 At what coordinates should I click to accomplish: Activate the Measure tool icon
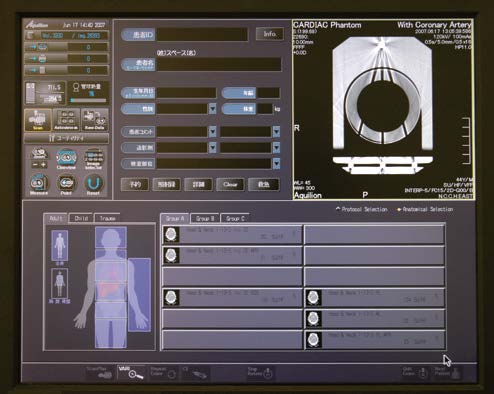tap(39, 184)
